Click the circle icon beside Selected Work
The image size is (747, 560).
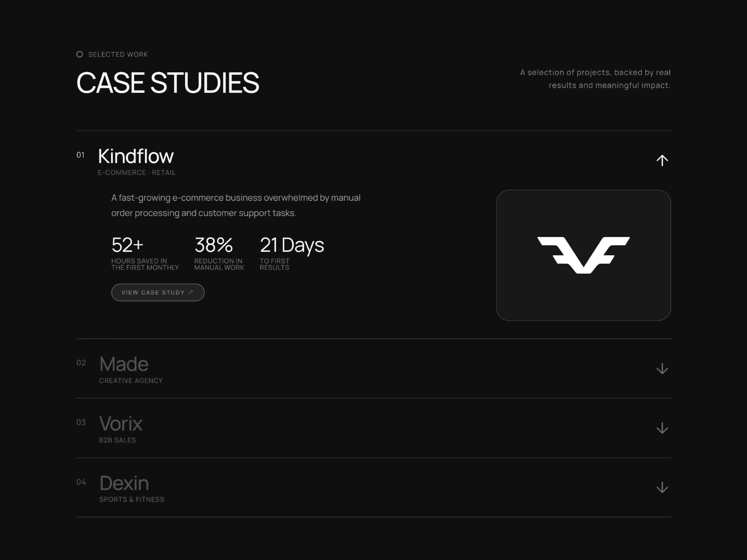click(x=80, y=54)
